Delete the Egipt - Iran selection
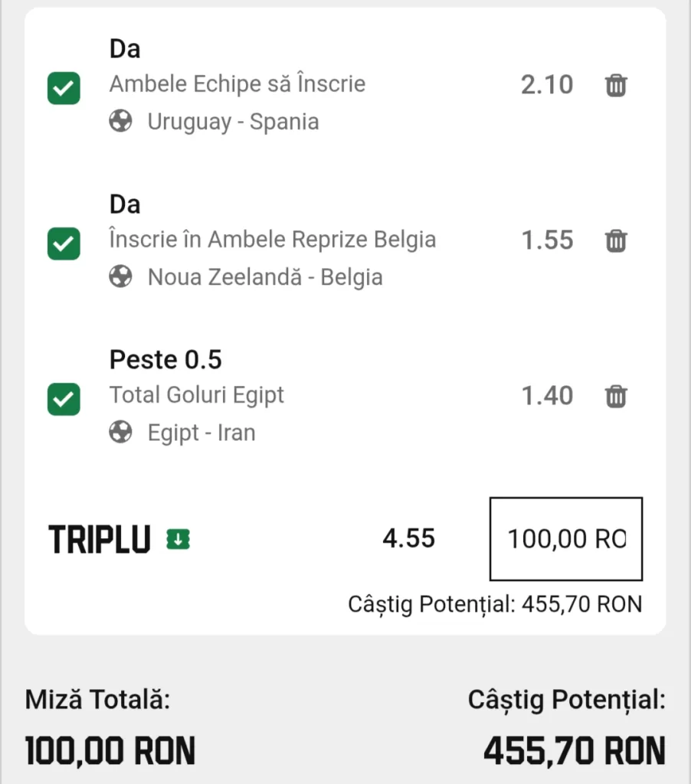The image size is (691, 784). 616,397
